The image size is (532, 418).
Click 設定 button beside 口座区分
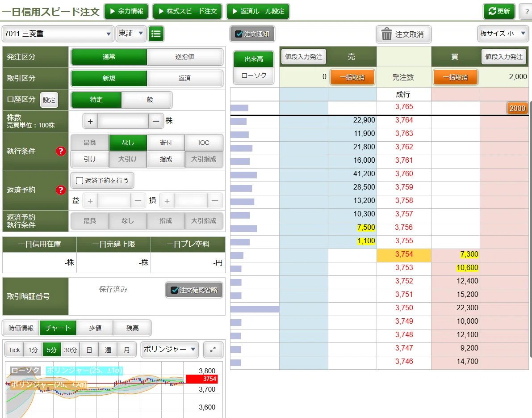coord(49,100)
